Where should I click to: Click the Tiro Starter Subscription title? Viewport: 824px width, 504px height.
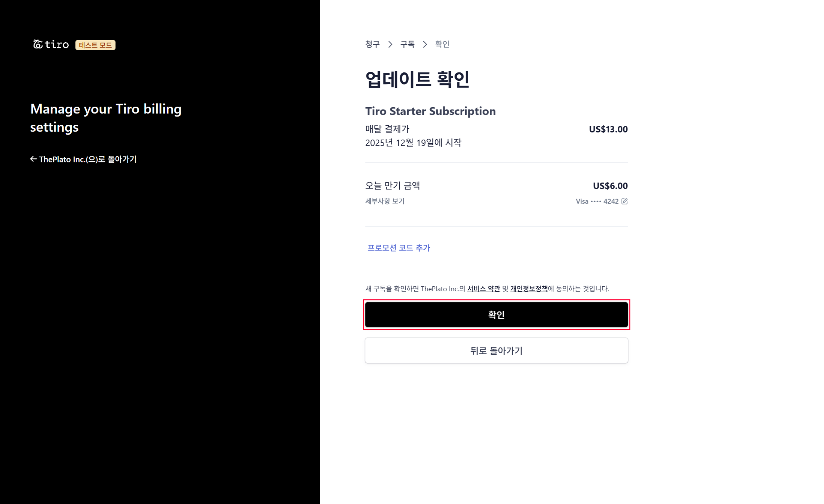[x=430, y=111]
